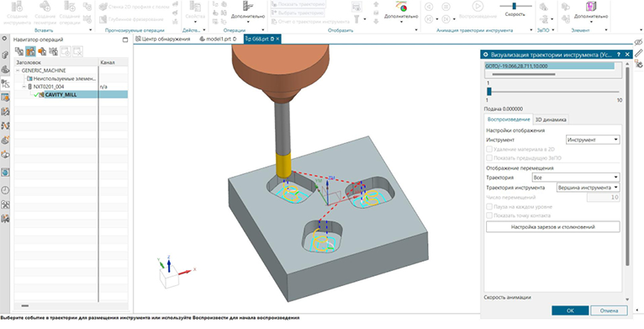Click the Create Operation (Создание операции) icon
644x329 pixels.
pos(71,6)
